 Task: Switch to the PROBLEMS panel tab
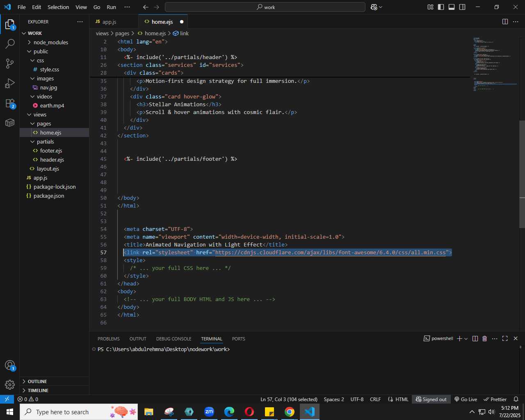coord(109,339)
